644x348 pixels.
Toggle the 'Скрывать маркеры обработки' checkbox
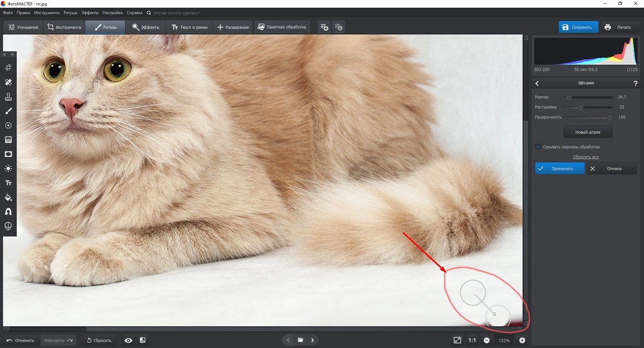click(538, 147)
